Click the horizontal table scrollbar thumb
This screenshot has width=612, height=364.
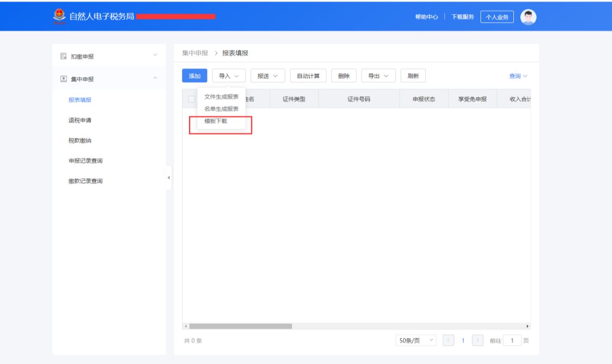click(240, 326)
